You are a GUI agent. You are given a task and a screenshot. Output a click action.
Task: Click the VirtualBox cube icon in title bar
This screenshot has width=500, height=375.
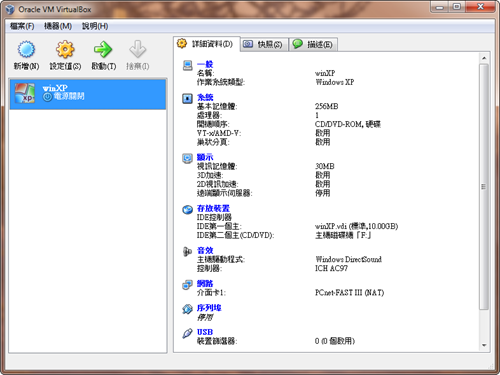click(10, 9)
